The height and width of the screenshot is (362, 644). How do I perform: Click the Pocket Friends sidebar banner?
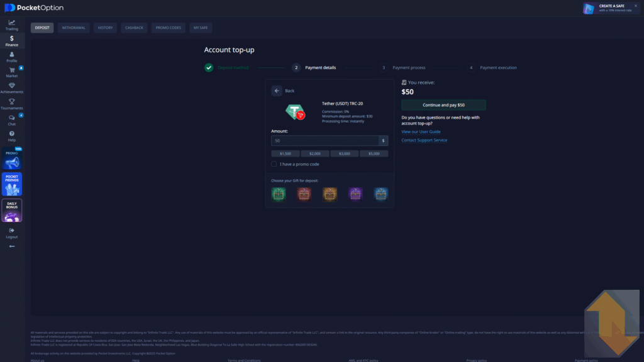[x=12, y=184]
